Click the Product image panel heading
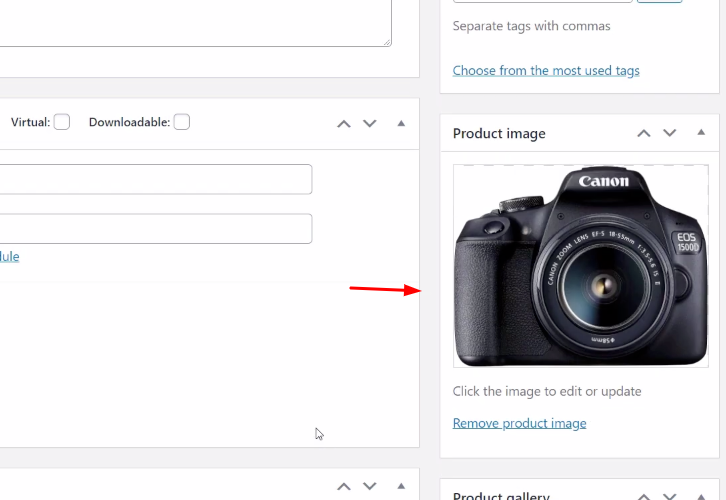 pyautogui.click(x=499, y=134)
